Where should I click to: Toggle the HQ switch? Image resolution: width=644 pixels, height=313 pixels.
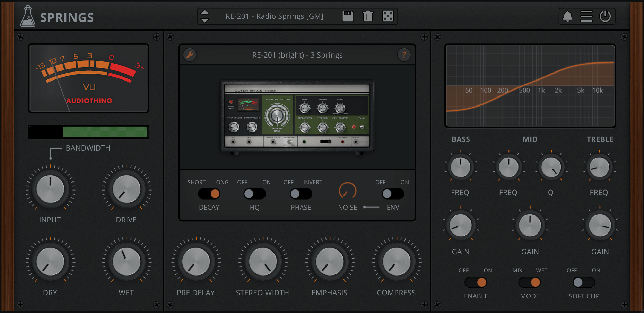254,194
